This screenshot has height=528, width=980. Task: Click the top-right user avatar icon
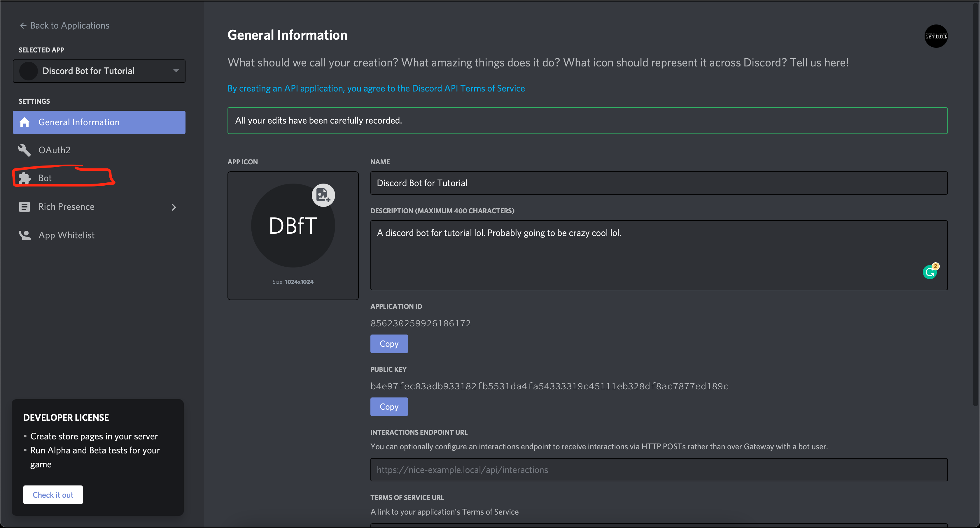(936, 35)
